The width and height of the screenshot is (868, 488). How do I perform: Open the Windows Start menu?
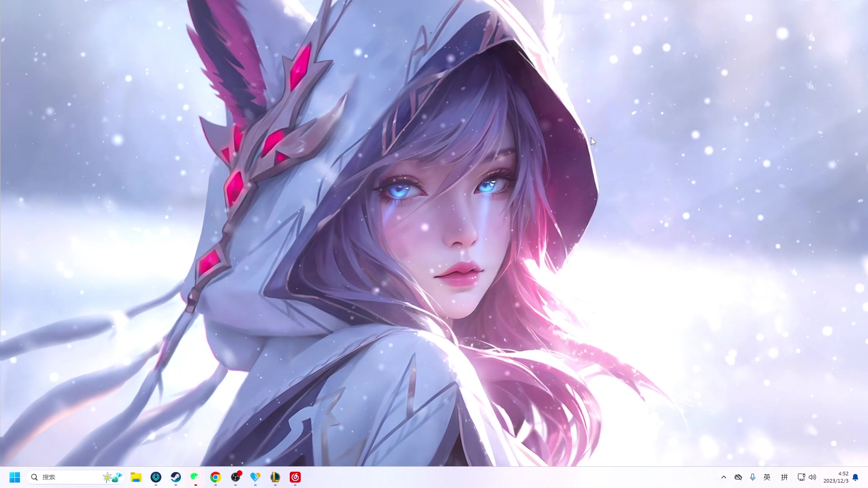pos(14,477)
